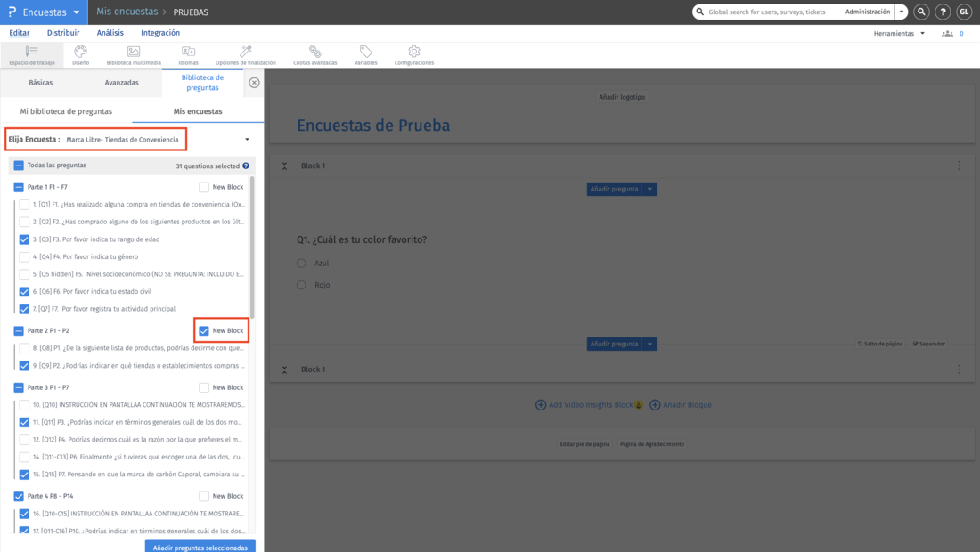
Task: Toggle the Parte 4 P8 - P14 checkbox
Action: pos(19,496)
